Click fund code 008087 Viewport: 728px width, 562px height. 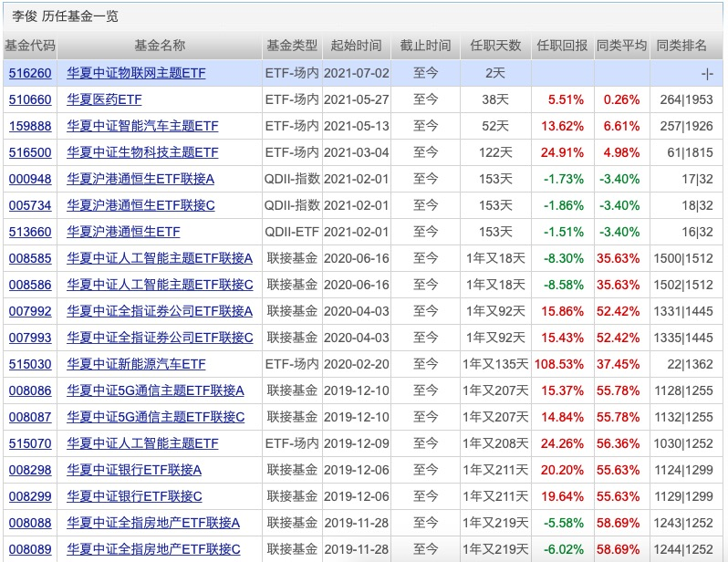pyautogui.click(x=30, y=418)
